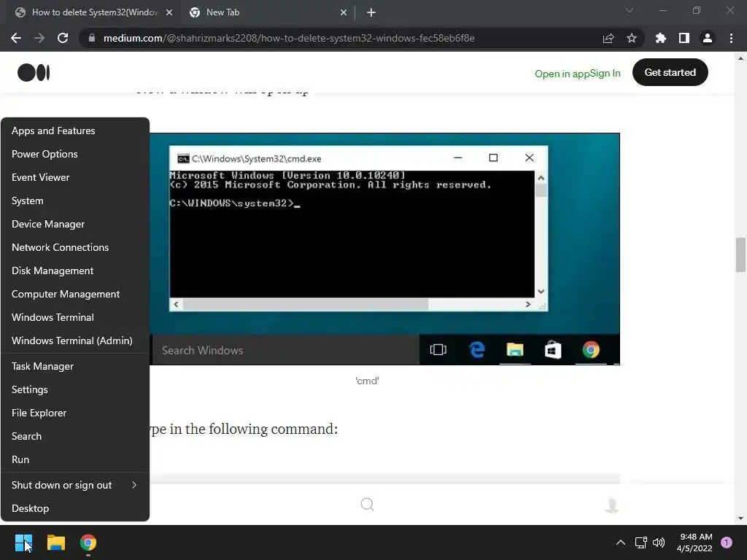Share this page using the share icon

click(608, 38)
